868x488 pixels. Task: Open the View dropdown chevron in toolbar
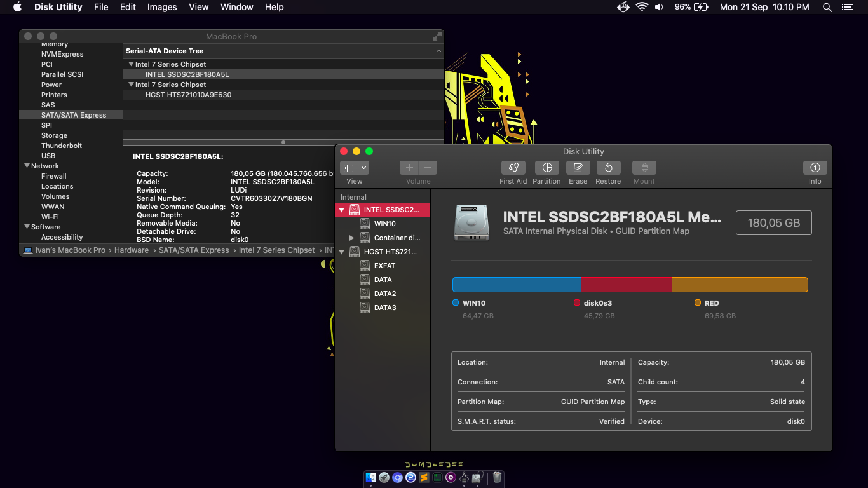pyautogui.click(x=363, y=168)
